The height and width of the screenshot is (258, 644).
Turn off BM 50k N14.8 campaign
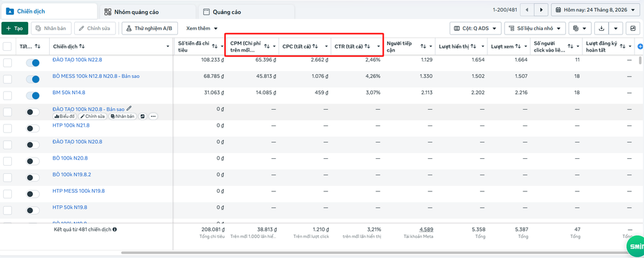(33, 95)
